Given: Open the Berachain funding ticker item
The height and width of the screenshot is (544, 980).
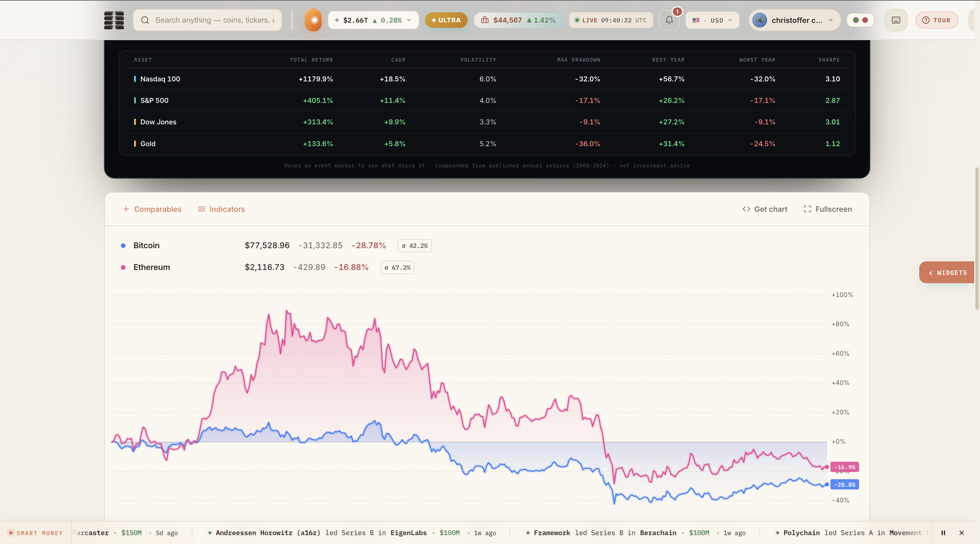Looking at the screenshot, I should point(635,533).
